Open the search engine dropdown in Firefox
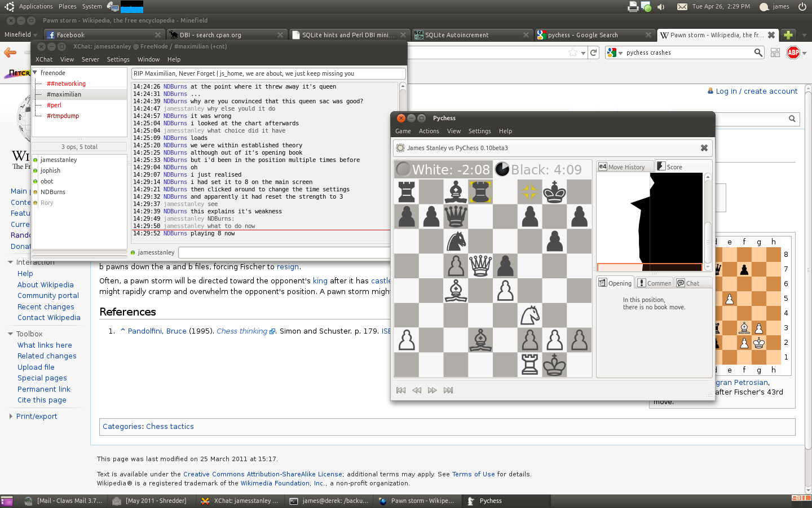Screen dimensions: 812x508 [615, 52]
